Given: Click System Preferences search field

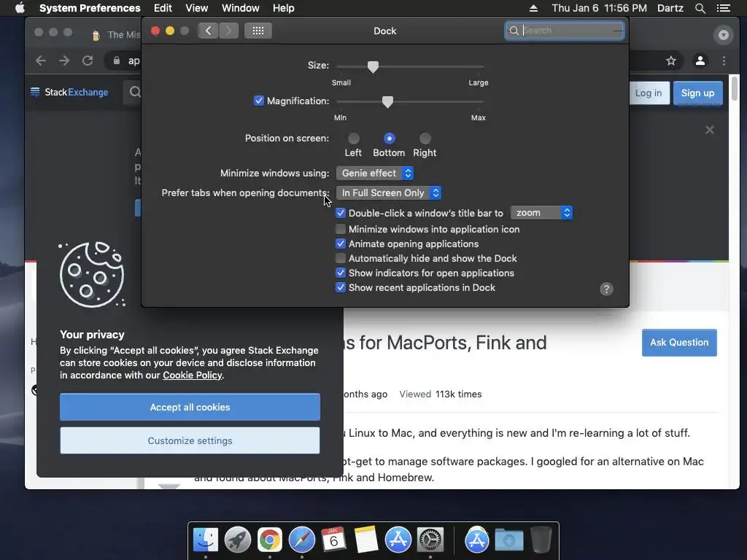Looking at the screenshot, I should click(x=565, y=31).
